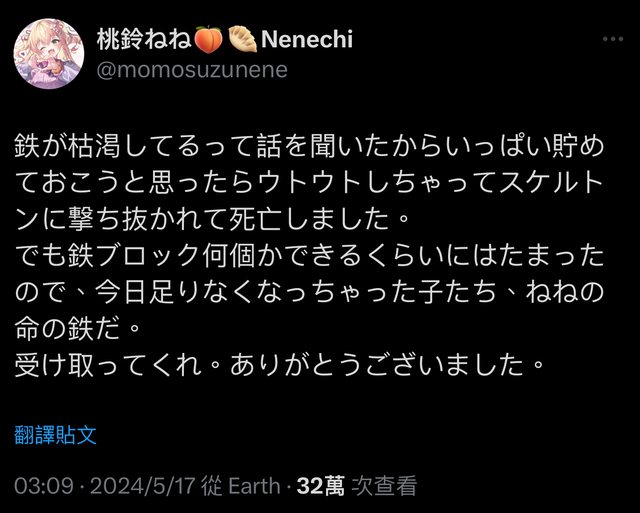Click the peach emoji in the display name
640x513 pixels.
click(x=207, y=40)
